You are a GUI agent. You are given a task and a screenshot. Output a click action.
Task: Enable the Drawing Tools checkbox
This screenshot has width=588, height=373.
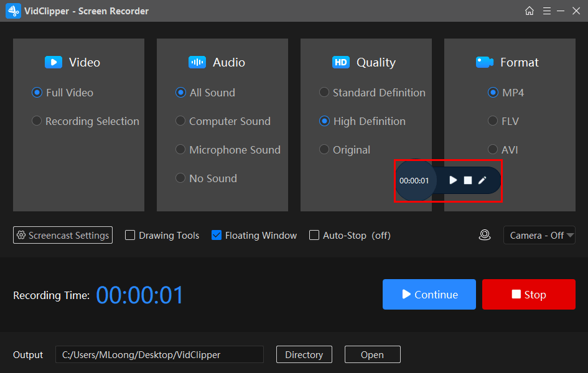130,235
